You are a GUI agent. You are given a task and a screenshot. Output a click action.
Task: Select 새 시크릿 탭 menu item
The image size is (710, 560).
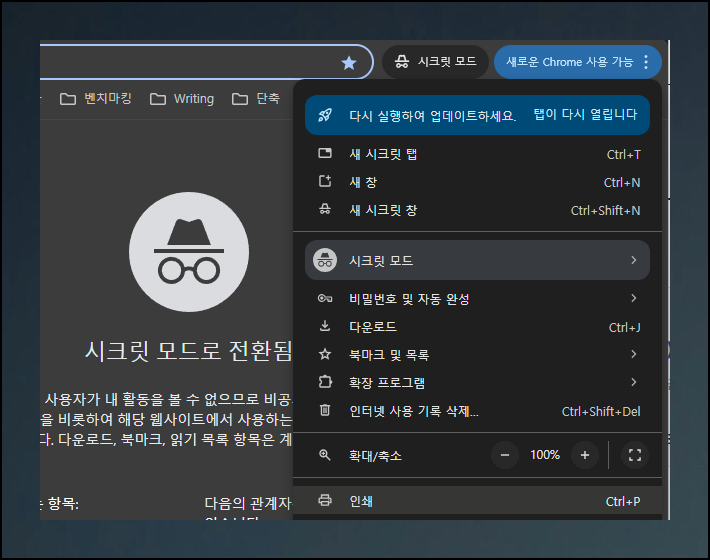(477, 154)
